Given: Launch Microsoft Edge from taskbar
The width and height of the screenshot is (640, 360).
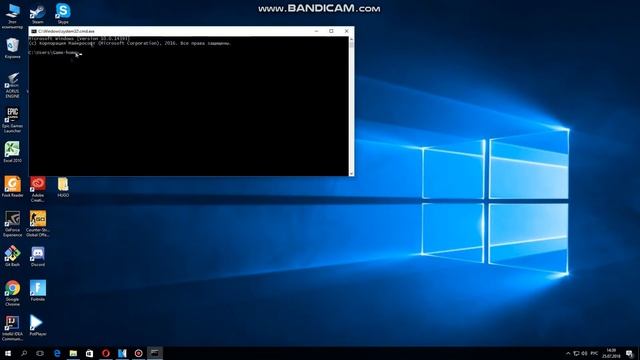Looking at the screenshot, I should click(57, 353).
